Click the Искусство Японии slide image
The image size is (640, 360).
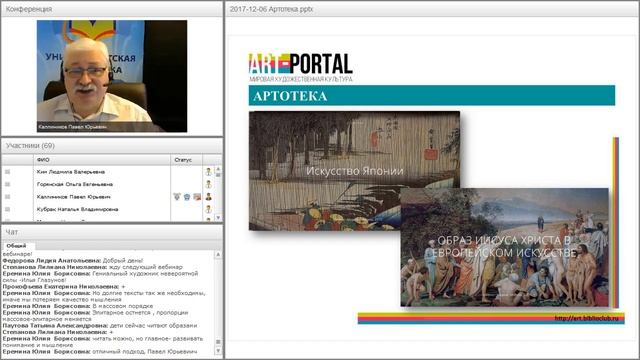pos(354,171)
